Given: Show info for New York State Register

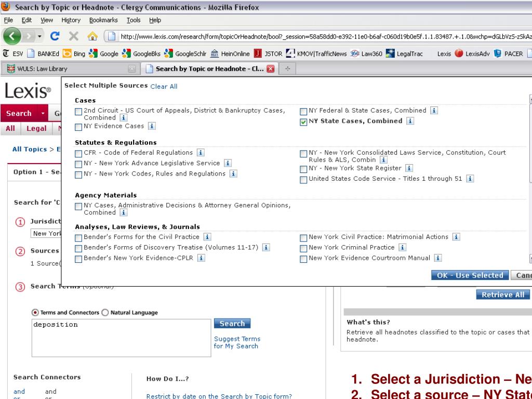Looking at the screenshot, I should (x=409, y=168).
